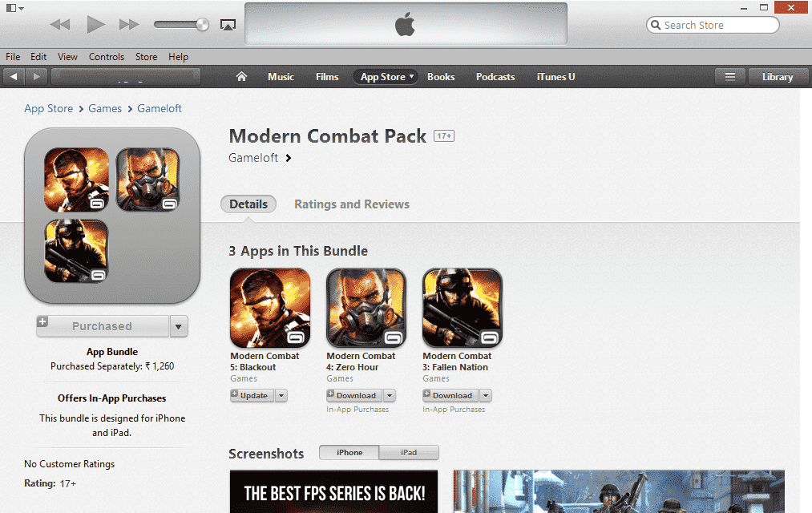812x513 pixels.
Task: Switch screenshots to iPhone view
Action: 349,452
